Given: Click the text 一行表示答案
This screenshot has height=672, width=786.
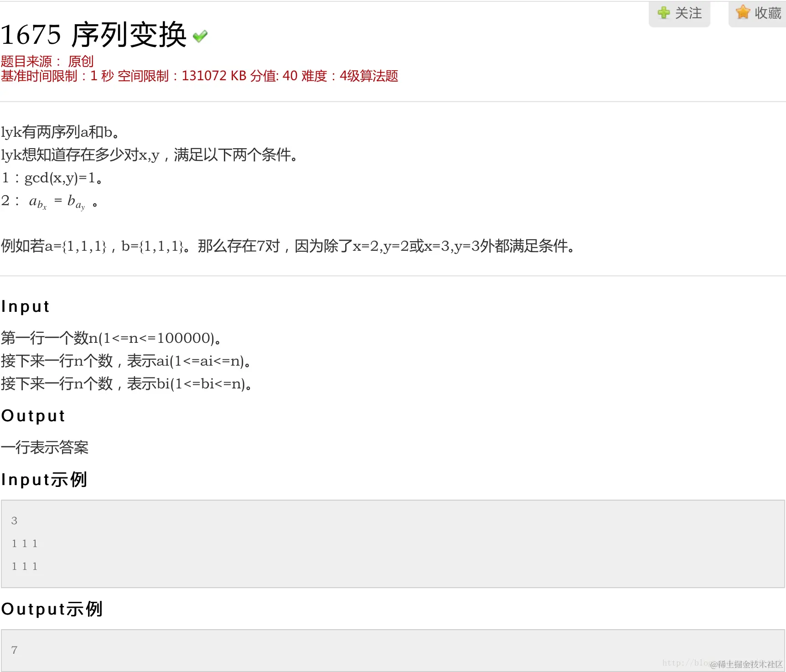Looking at the screenshot, I should 45,448.
